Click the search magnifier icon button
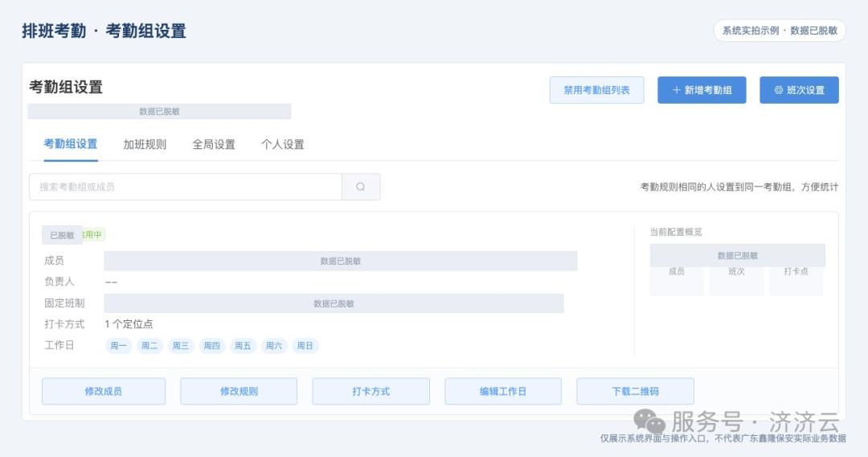 pyautogui.click(x=361, y=187)
